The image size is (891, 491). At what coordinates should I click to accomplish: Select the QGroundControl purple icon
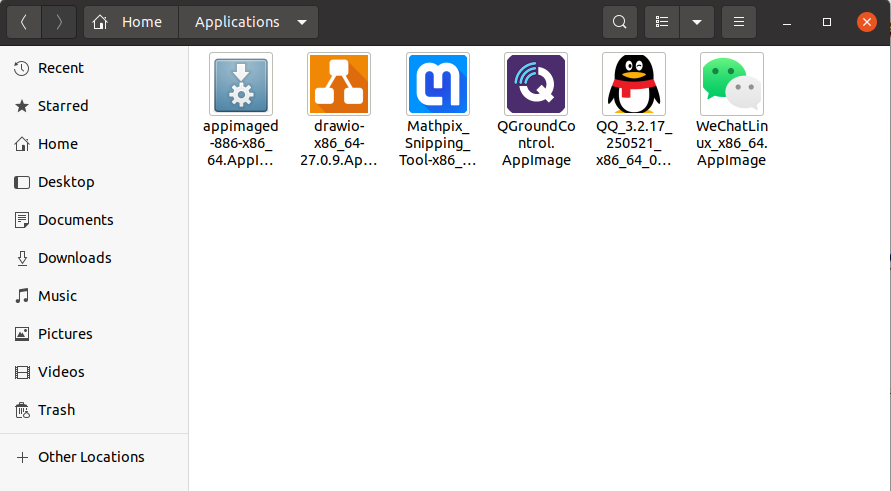click(x=536, y=84)
